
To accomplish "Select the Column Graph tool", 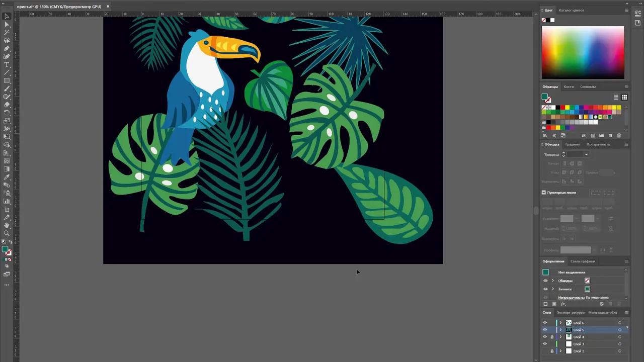I will pos(7,201).
